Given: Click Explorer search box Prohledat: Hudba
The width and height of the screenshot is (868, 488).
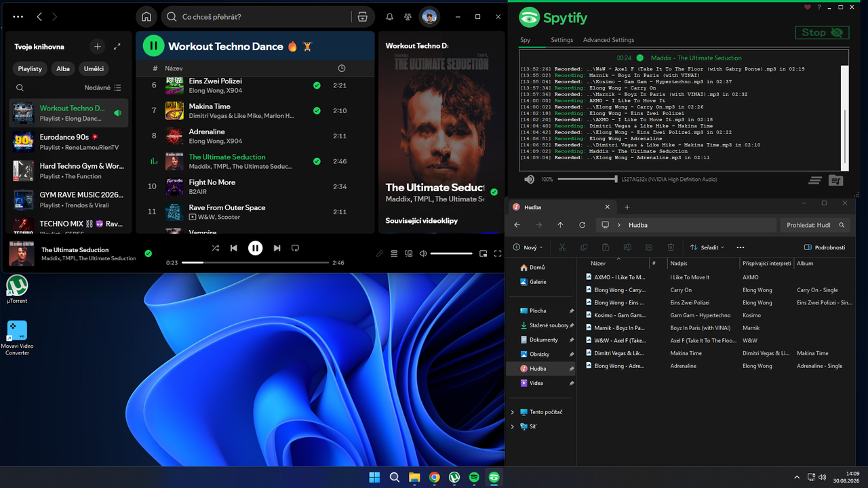Looking at the screenshot, I should (x=816, y=225).
